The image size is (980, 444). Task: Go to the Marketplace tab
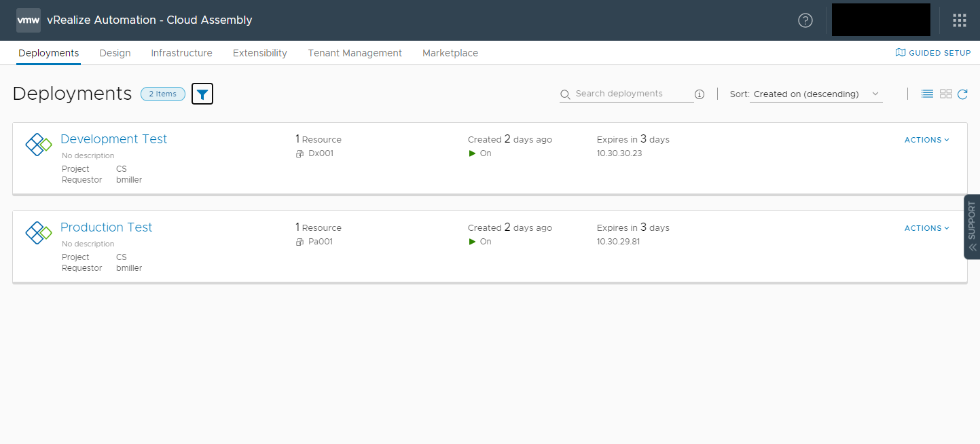450,53
